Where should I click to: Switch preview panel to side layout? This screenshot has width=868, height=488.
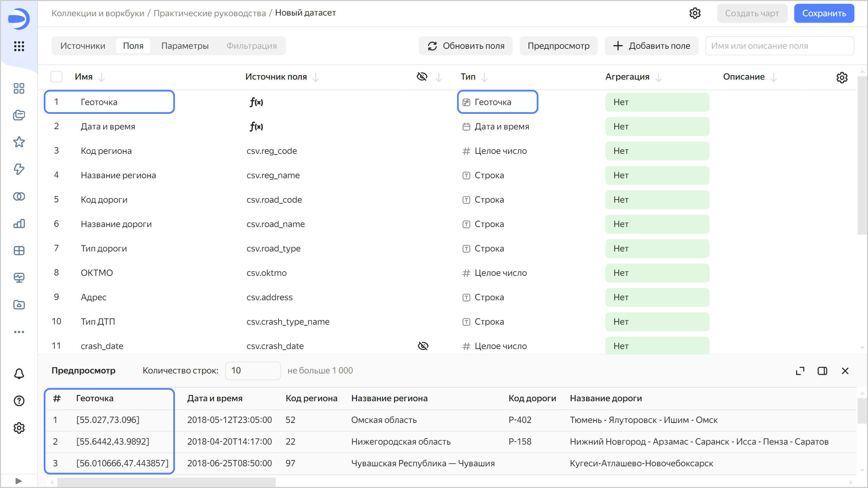point(822,371)
